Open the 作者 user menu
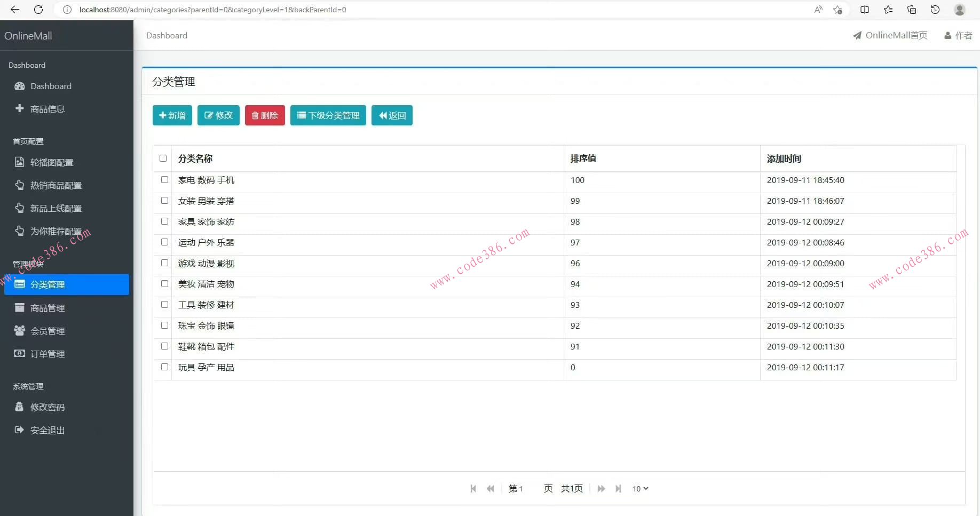Viewport: 980px width, 516px height. point(958,35)
